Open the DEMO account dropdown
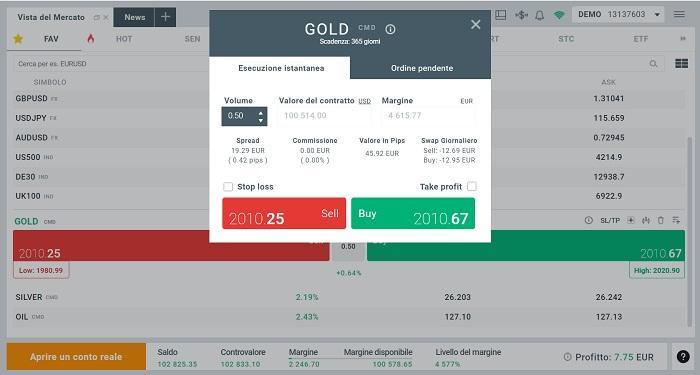This screenshot has width=700, height=375. [618, 14]
